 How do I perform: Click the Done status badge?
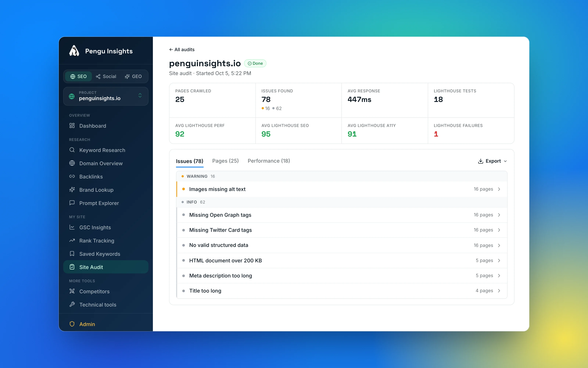click(x=255, y=63)
